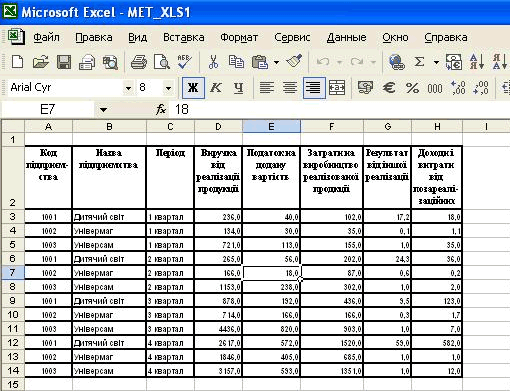The height and width of the screenshot is (391, 510).
Task: Open Print Preview
Action: [162, 62]
